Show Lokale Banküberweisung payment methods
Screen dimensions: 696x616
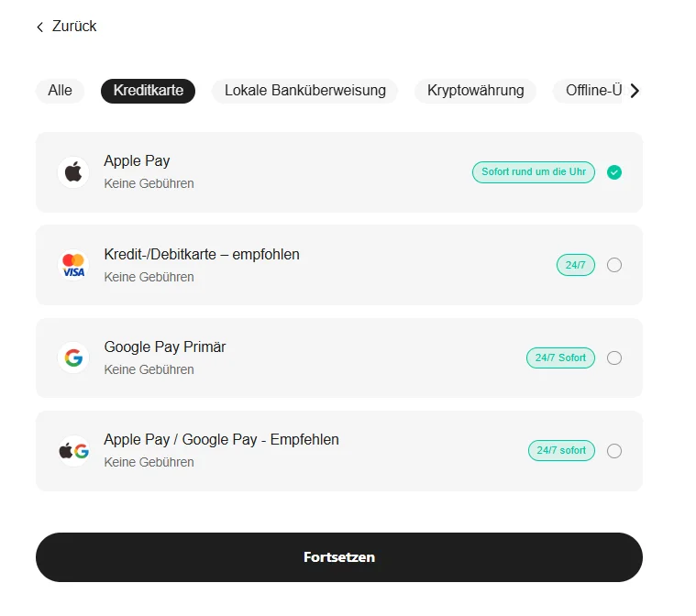(304, 91)
